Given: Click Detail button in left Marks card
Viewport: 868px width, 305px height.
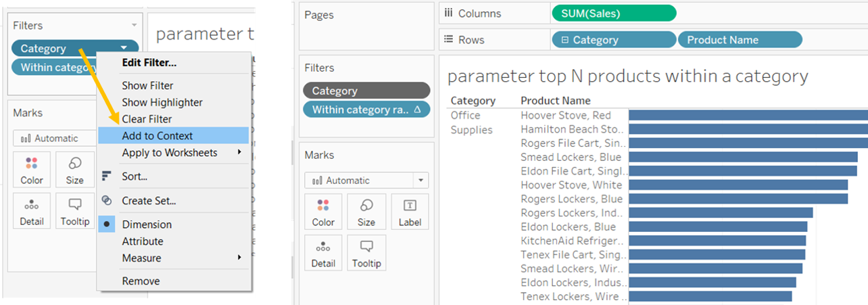Looking at the screenshot, I should [x=32, y=211].
